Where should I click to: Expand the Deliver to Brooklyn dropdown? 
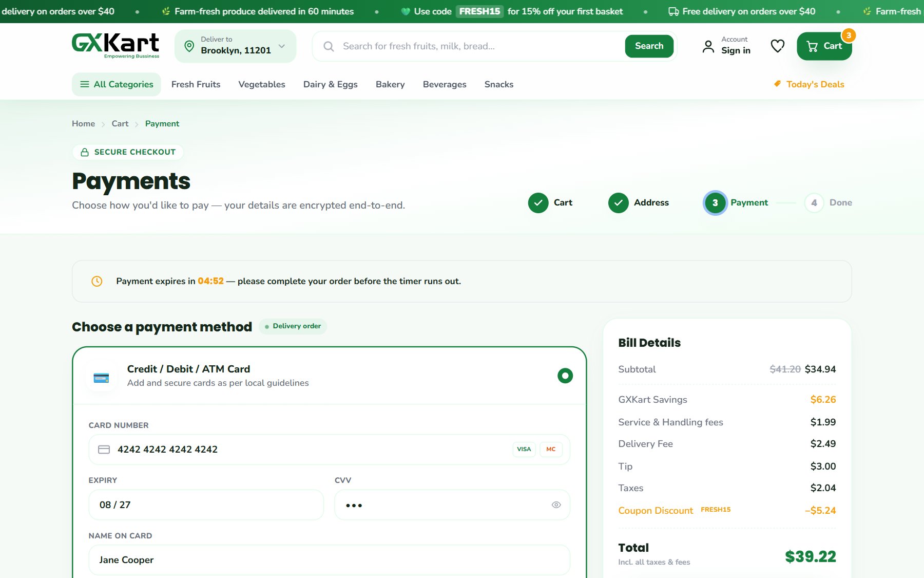[236, 46]
